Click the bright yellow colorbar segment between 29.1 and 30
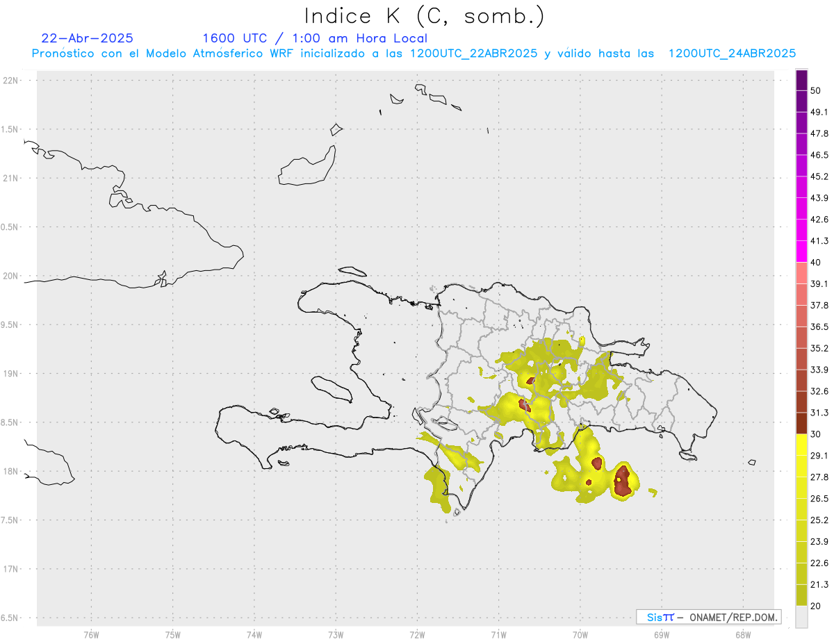The image size is (834, 644). click(801, 445)
